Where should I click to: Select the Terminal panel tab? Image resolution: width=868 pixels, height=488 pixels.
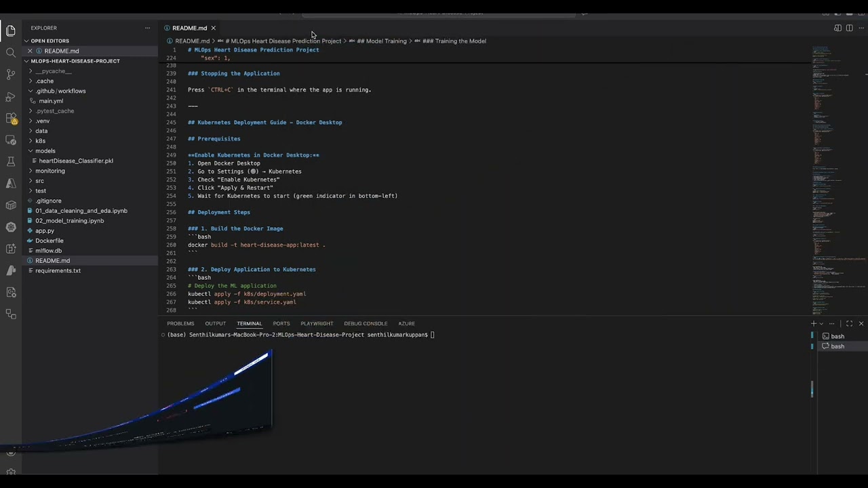click(x=249, y=323)
